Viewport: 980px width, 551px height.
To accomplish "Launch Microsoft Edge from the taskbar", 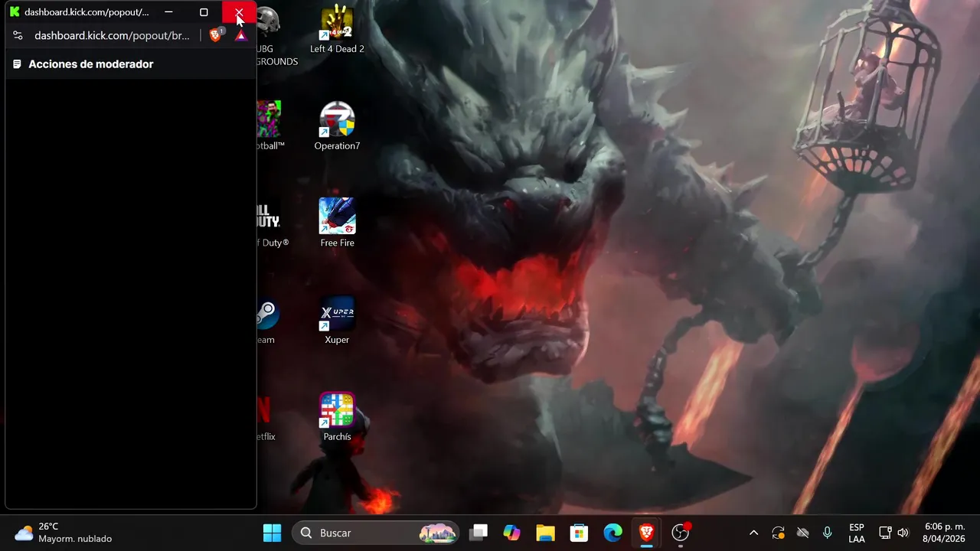I will 612,533.
